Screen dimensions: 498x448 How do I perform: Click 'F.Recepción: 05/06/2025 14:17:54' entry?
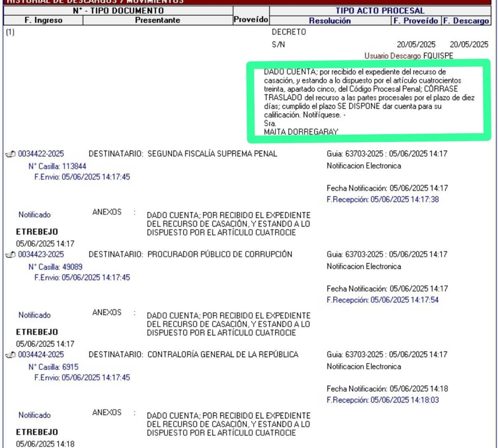[x=383, y=300]
